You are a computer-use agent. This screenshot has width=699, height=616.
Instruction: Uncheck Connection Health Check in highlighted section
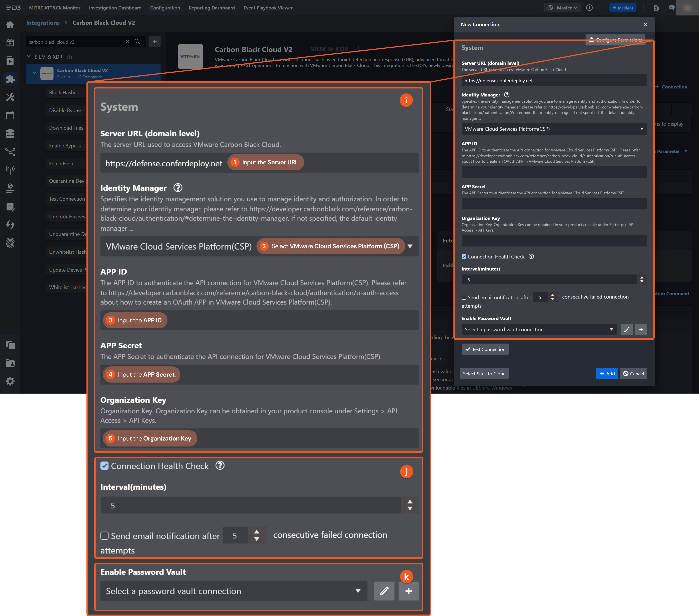coord(104,466)
